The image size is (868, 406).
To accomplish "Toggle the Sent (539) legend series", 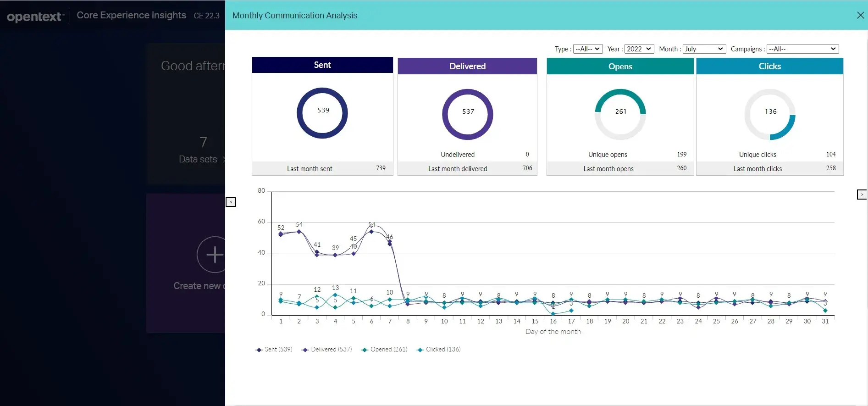I will (274, 350).
